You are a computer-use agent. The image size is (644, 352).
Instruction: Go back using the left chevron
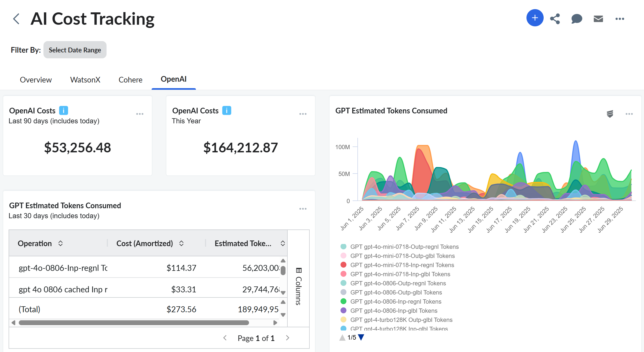coord(16,19)
